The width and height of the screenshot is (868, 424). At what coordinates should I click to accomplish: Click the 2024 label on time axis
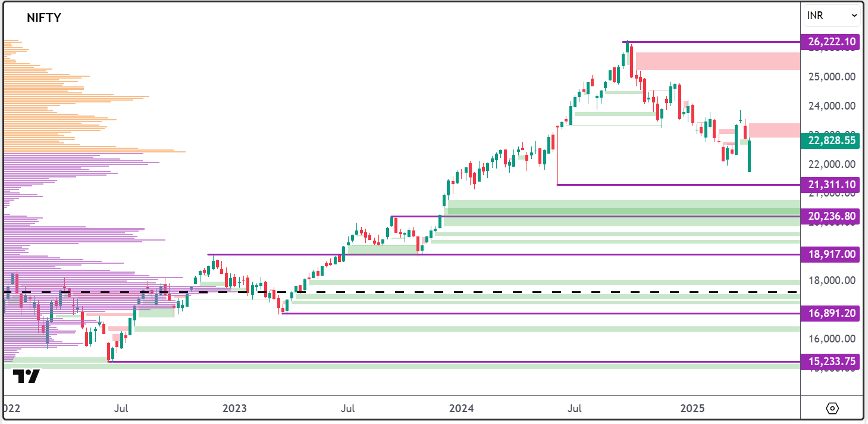[462, 409]
